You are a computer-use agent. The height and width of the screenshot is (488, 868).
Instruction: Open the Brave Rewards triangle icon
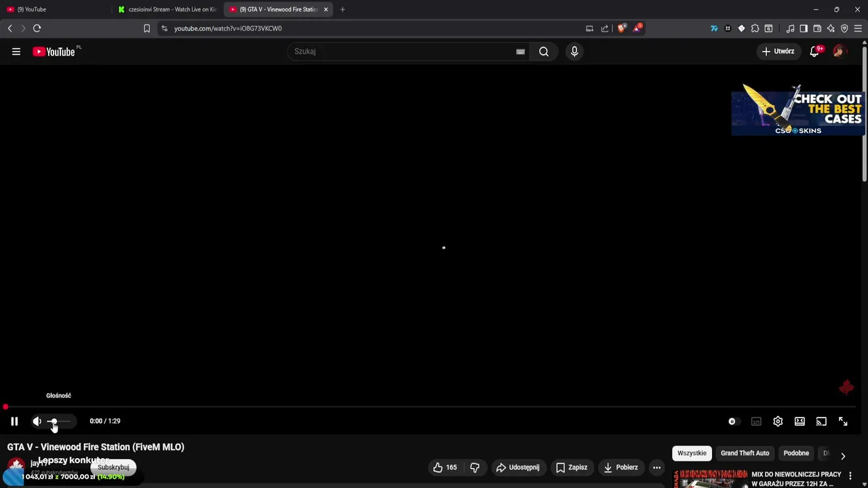click(x=637, y=28)
